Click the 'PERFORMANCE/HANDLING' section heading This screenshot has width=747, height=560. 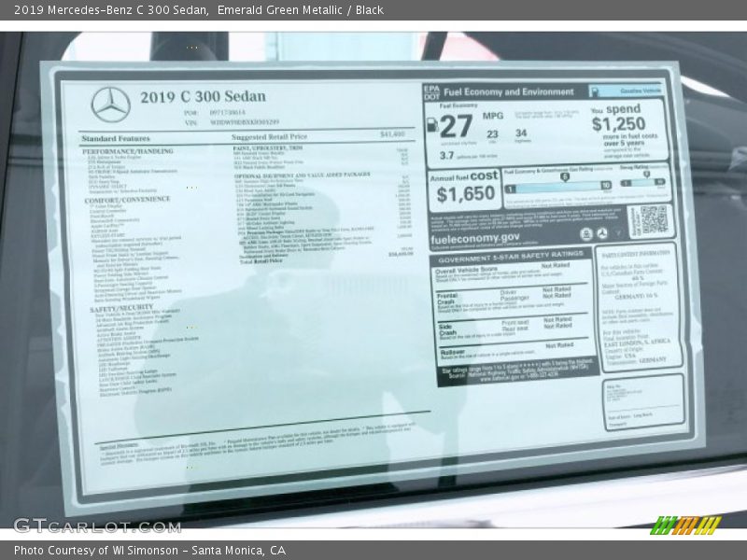click(x=128, y=151)
